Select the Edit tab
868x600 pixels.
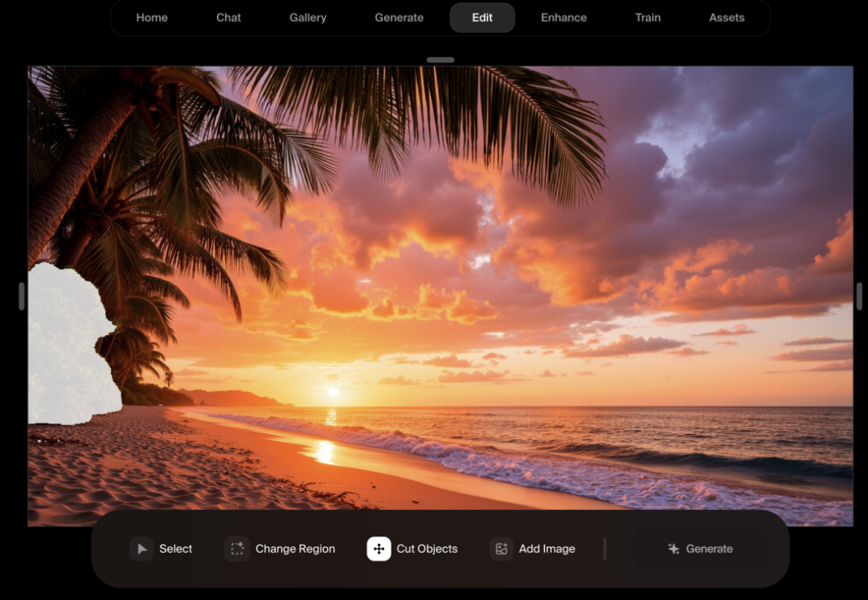point(482,18)
